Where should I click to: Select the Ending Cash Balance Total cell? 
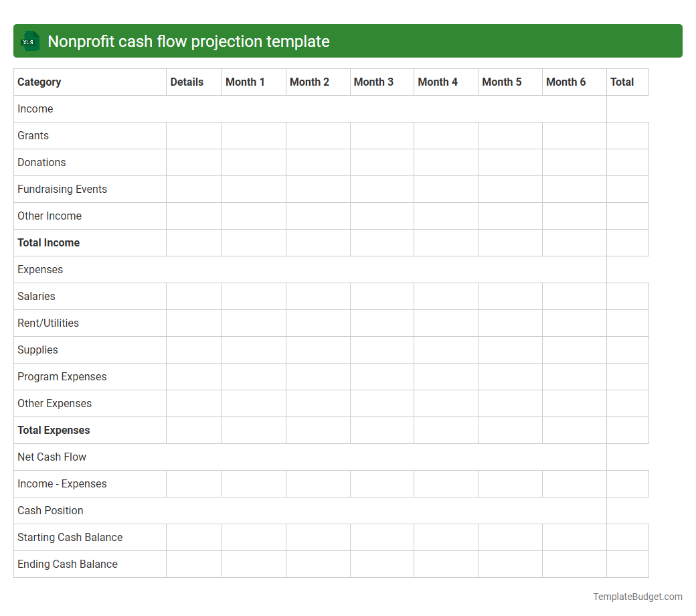point(627,564)
